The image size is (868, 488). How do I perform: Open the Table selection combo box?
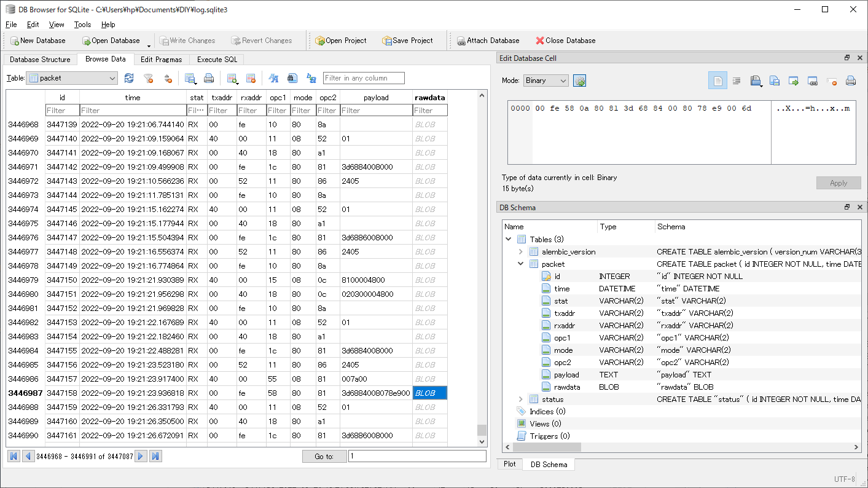[72, 78]
